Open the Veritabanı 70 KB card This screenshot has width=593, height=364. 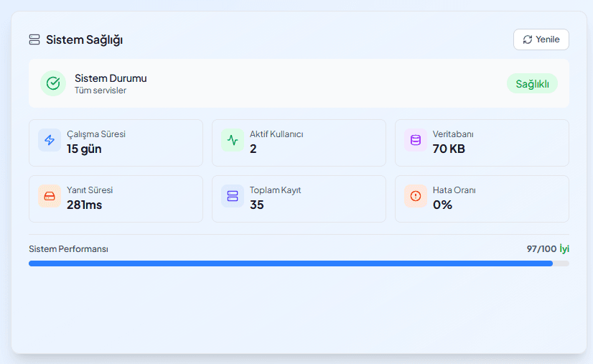482,142
